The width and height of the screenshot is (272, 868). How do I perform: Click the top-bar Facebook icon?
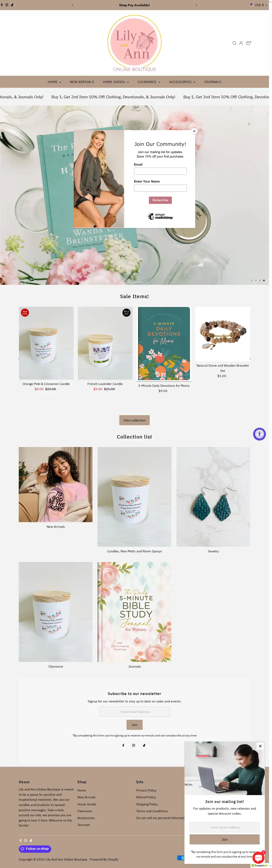(2, 5)
